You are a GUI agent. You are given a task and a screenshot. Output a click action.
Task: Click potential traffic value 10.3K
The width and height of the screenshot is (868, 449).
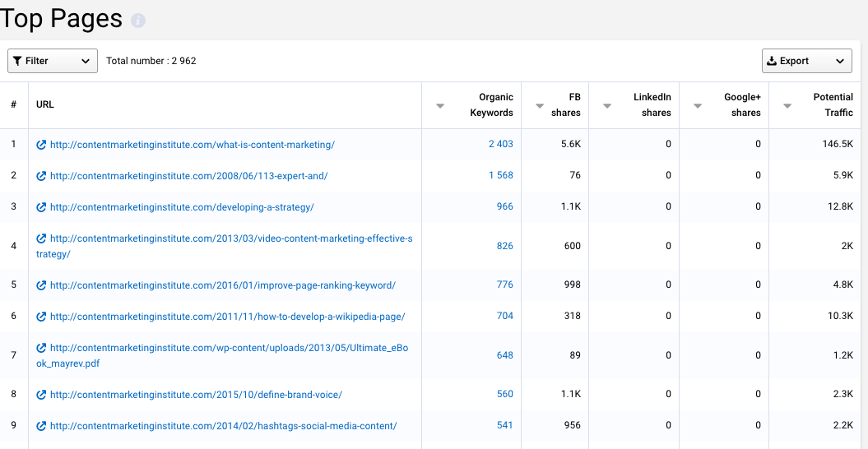840,316
